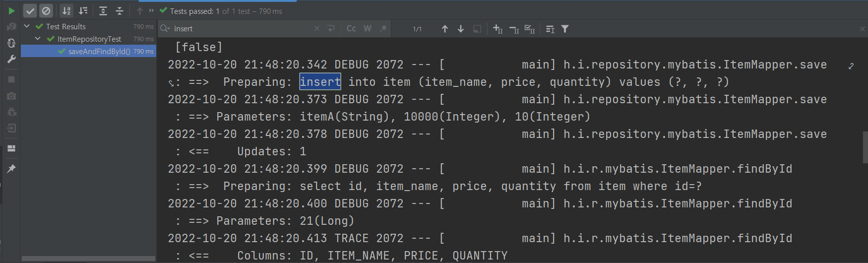
Task: Click console vertical scrollbar thumb
Action: (x=865, y=147)
